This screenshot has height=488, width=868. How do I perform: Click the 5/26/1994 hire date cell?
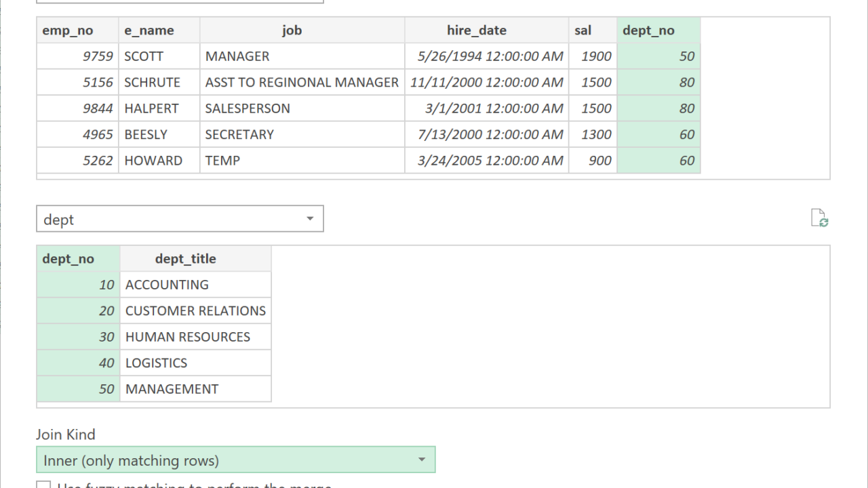click(x=486, y=56)
